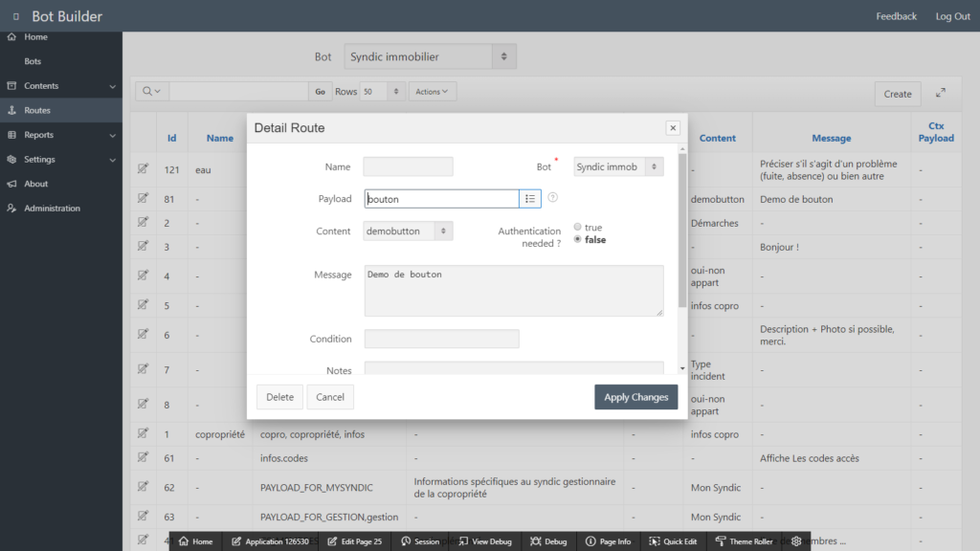
Task: Open Theme Roller in developer toolbar
Action: [745, 541]
